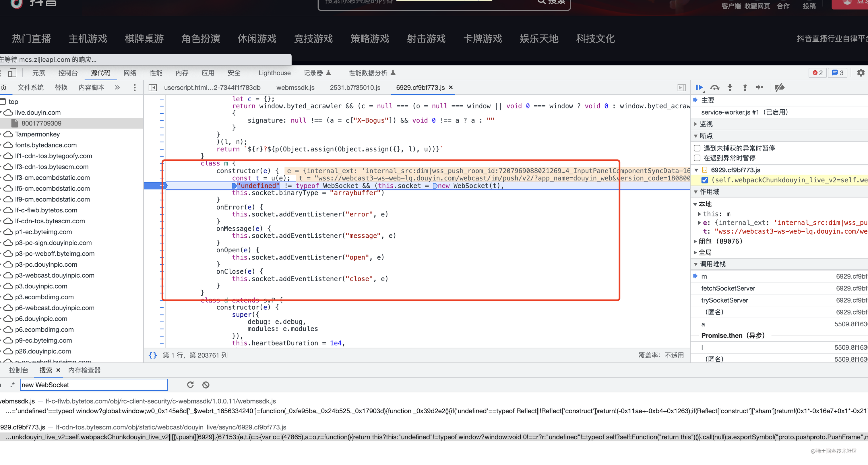This screenshot has height=465, width=868.
Task: Refresh the search results
Action: [190, 385]
